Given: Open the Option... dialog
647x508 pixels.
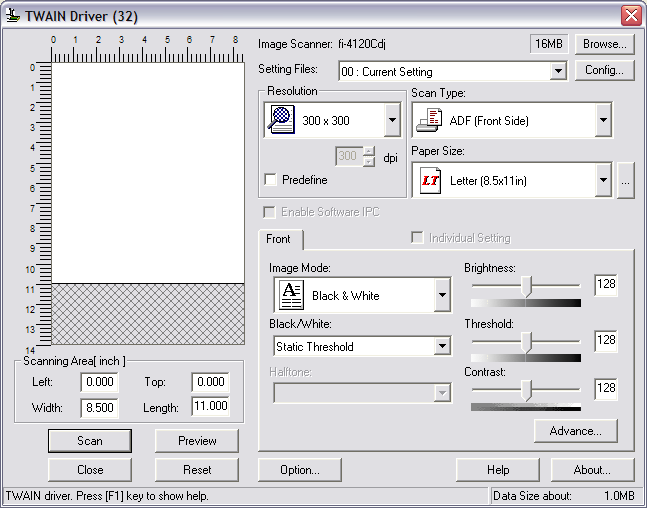Looking at the screenshot, I should 300,470.
